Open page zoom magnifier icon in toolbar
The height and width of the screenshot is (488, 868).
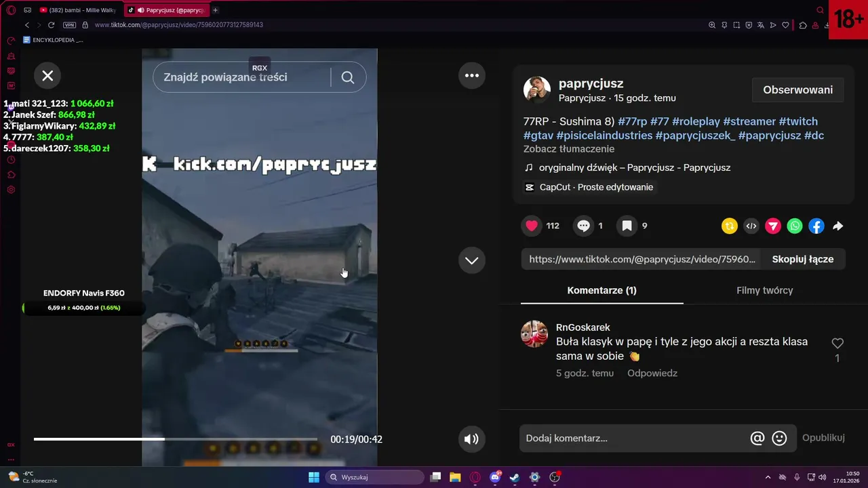712,25
